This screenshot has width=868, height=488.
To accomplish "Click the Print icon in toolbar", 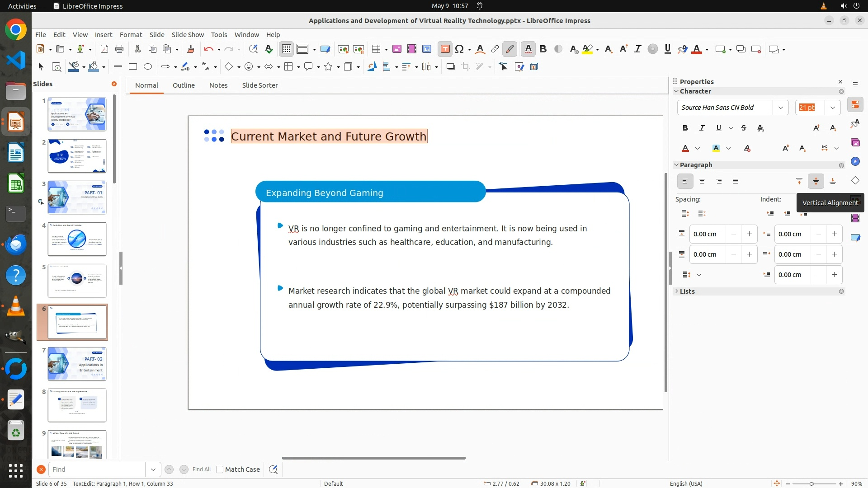I will (x=119, y=49).
